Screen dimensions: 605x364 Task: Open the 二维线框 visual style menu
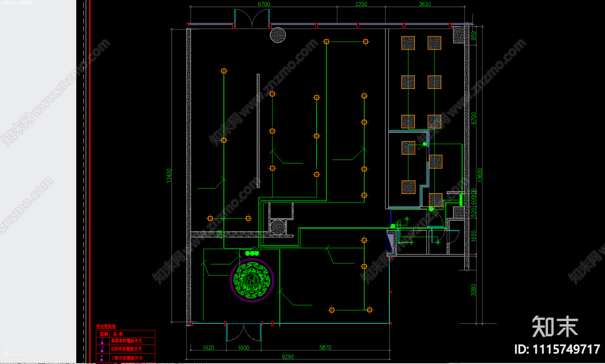pos(23,2)
